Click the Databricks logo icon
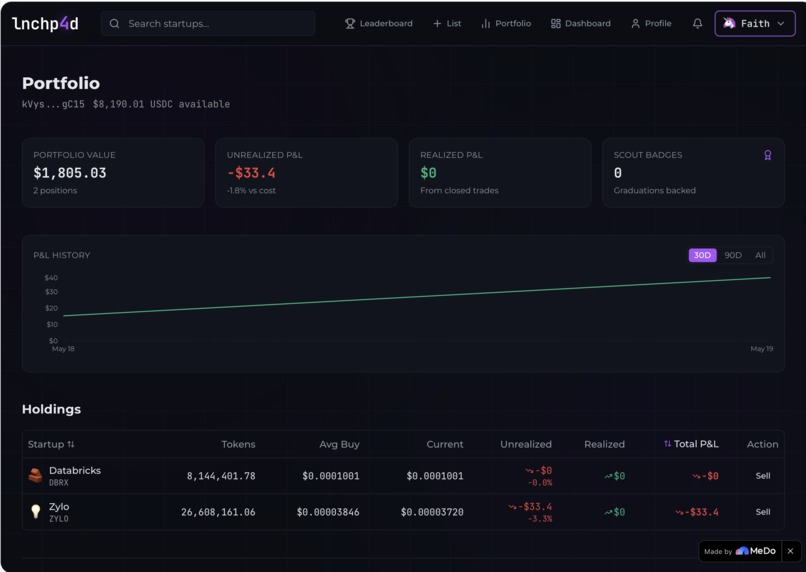This screenshot has width=806, height=572. (x=35, y=476)
